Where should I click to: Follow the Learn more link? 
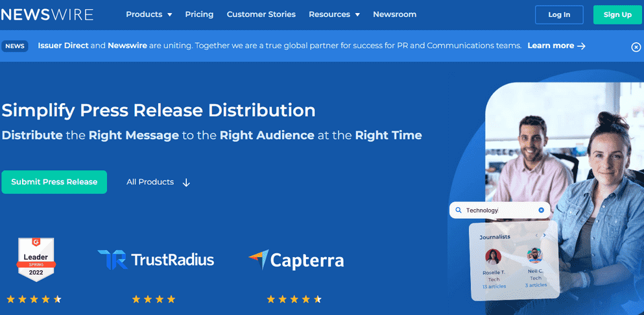pyautogui.click(x=556, y=45)
